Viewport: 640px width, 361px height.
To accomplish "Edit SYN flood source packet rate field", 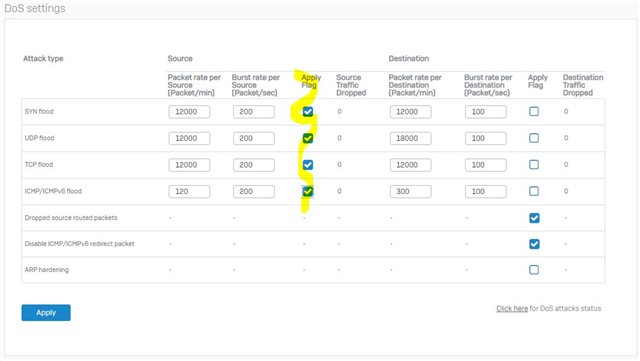I will click(189, 111).
